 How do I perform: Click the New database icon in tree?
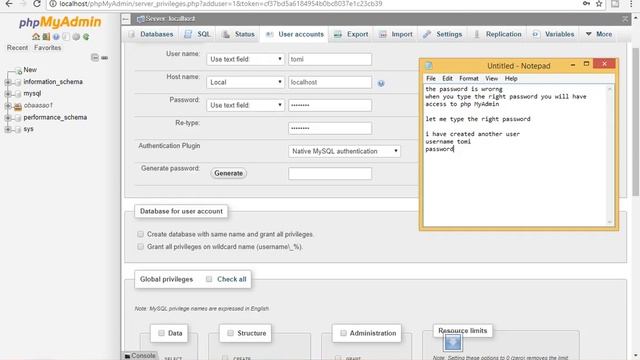tap(18, 71)
